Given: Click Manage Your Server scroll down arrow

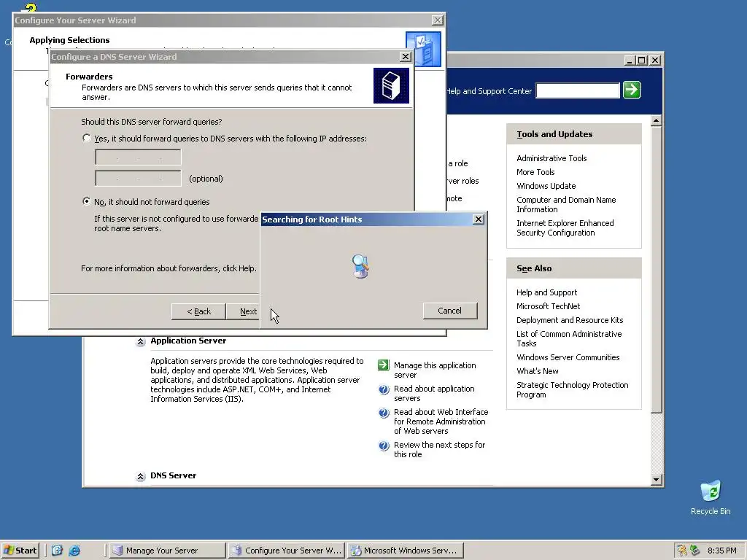Looking at the screenshot, I should pos(656,480).
